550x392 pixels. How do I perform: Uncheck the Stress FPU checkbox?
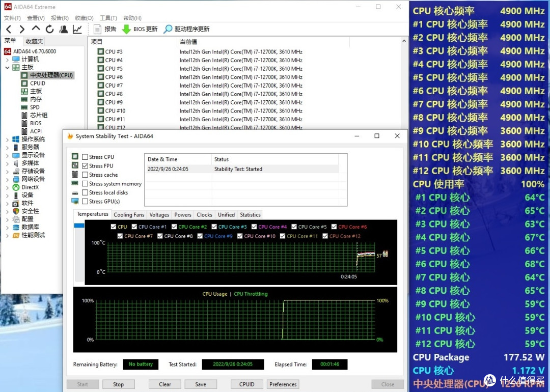(85, 166)
